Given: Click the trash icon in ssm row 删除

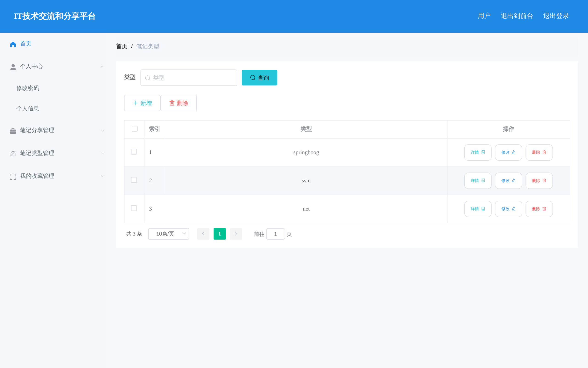Looking at the screenshot, I should coord(544,181).
